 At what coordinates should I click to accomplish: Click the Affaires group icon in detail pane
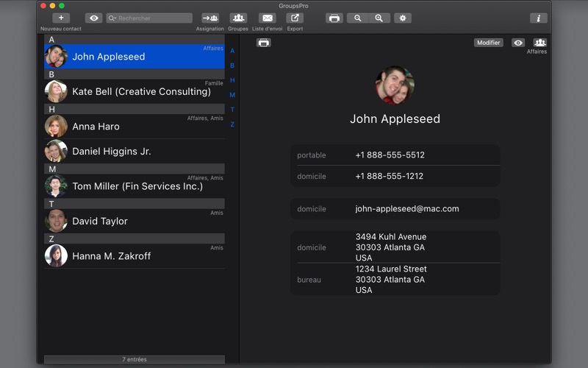(540, 43)
